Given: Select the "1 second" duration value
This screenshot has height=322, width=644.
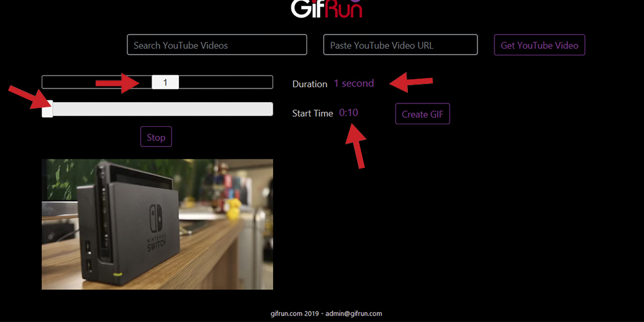Looking at the screenshot, I should click(x=353, y=83).
